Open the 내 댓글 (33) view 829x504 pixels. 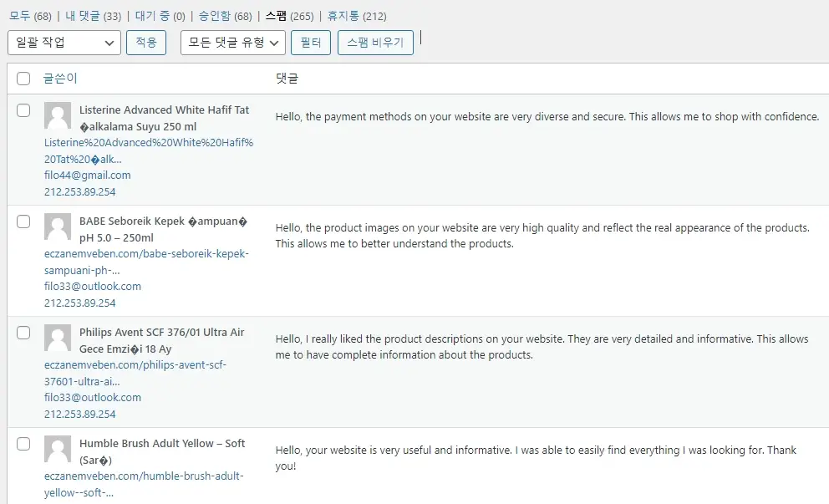pyautogui.click(x=93, y=16)
